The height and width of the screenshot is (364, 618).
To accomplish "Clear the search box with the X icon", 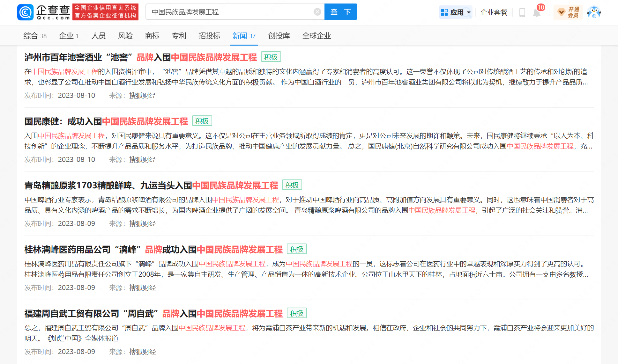I will (317, 12).
